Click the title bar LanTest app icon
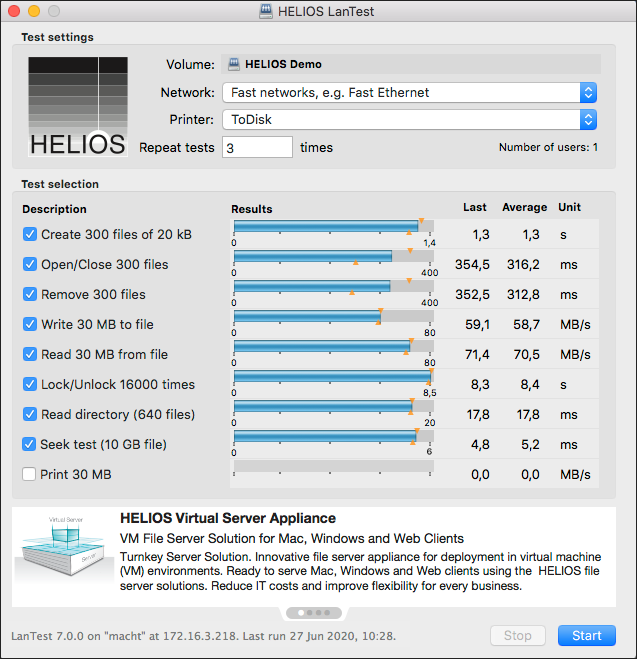The width and height of the screenshot is (637, 659). point(266,11)
